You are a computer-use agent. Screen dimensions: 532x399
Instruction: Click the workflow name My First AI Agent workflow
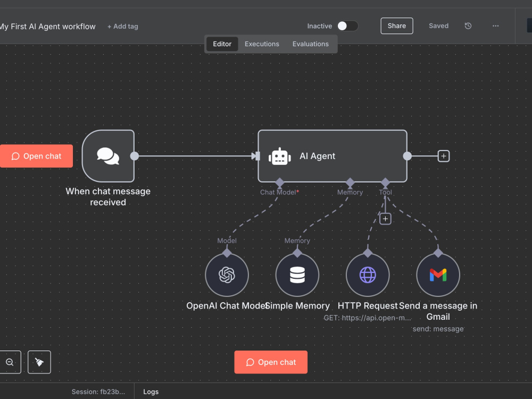pyautogui.click(x=47, y=27)
